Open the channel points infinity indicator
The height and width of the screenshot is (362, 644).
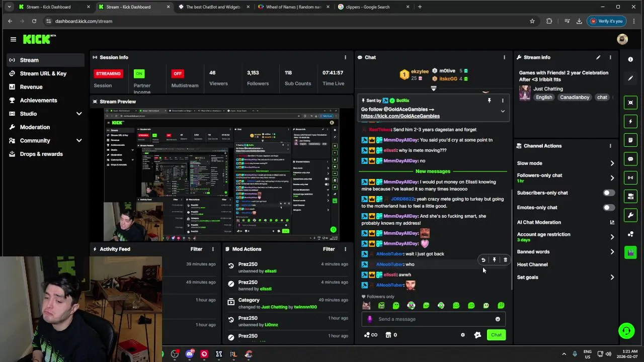[x=370, y=335]
